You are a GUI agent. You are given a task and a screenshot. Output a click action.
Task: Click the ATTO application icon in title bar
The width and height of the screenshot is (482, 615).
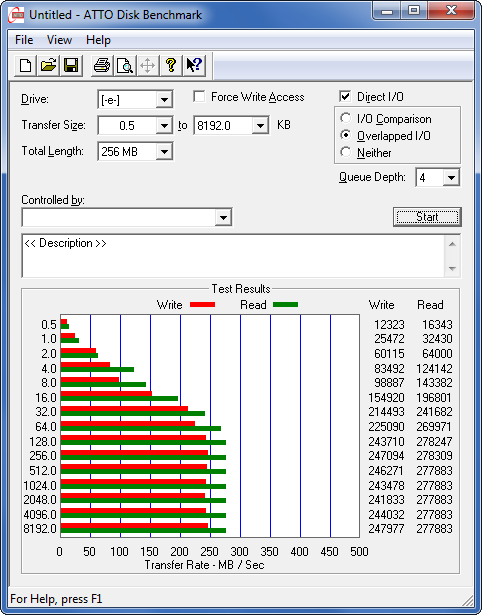16,15
